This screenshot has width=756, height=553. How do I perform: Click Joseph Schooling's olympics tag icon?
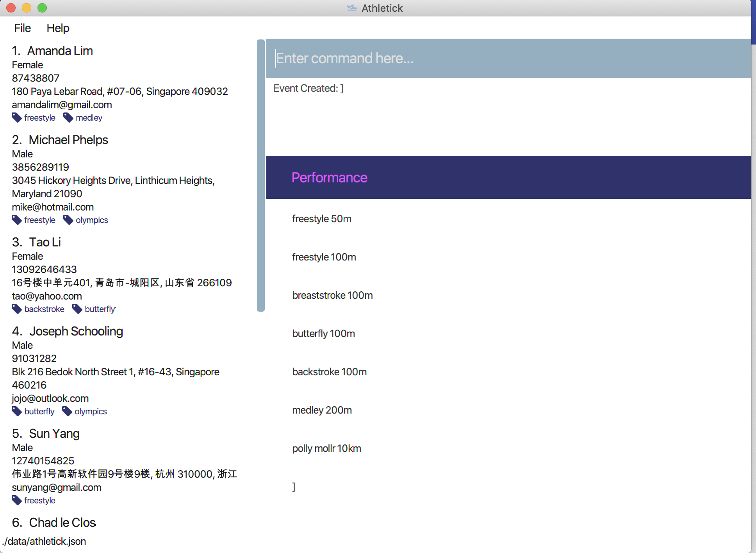tap(67, 411)
